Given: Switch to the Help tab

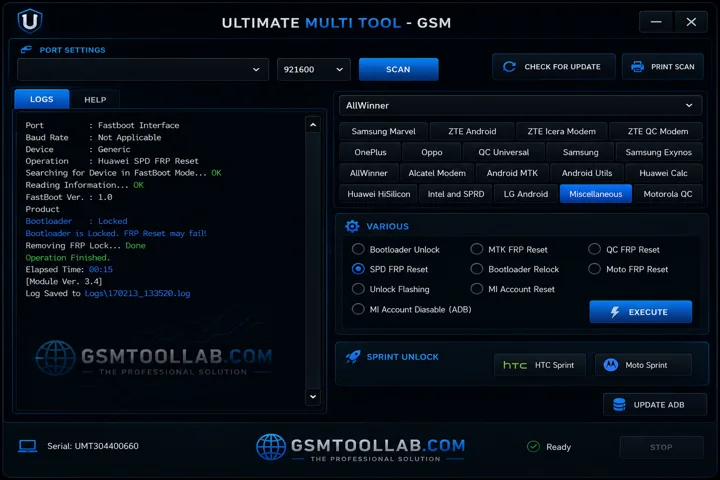Looking at the screenshot, I should tap(95, 100).
